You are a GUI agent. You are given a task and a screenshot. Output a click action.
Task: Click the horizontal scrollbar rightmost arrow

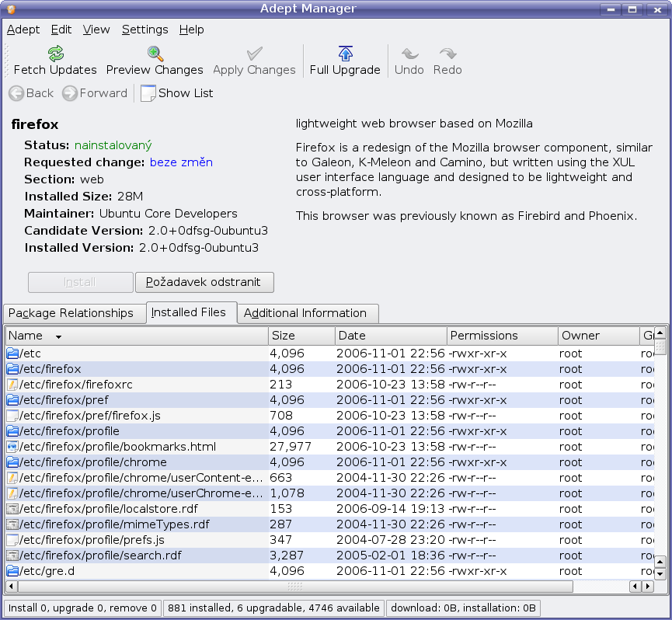[648, 586]
